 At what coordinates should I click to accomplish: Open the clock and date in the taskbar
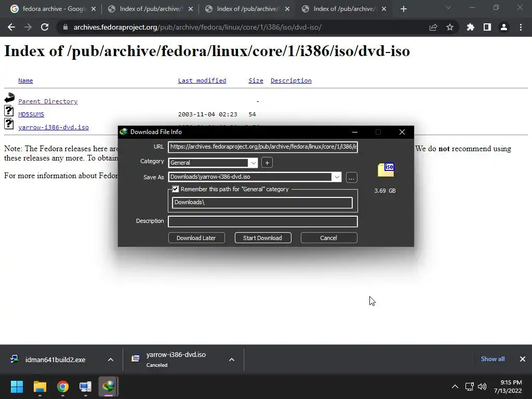pos(508,387)
